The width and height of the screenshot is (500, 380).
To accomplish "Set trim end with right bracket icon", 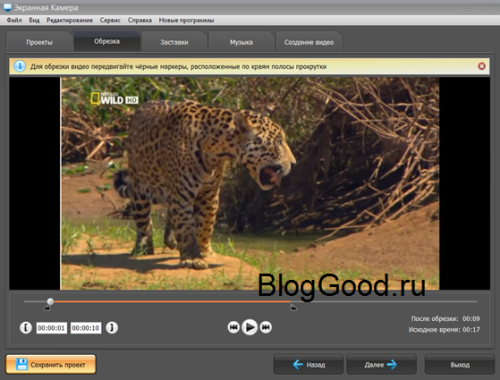I will (x=112, y=328).
